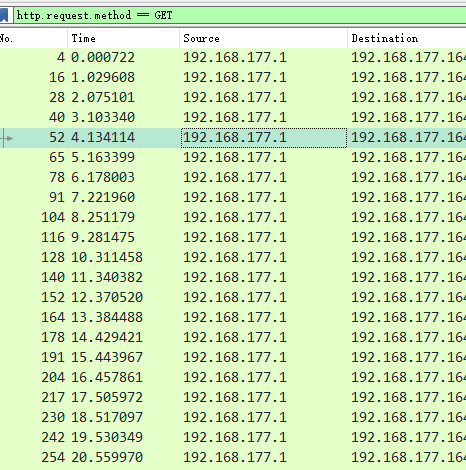Viewport: 466px width, 470px height.
Task: Click time 4.134114 in selected row
Action: pyautogui.click(x=103, y=137)
